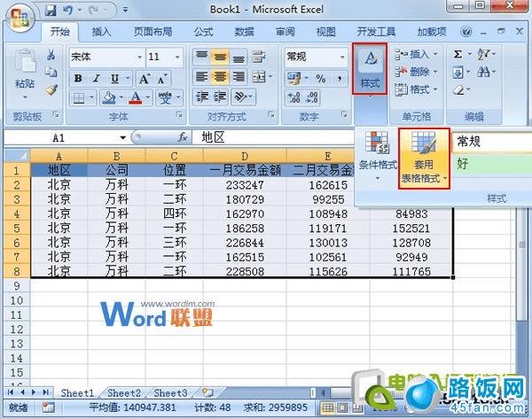Switch to the 数据 ribbon tab

point(245,32)
